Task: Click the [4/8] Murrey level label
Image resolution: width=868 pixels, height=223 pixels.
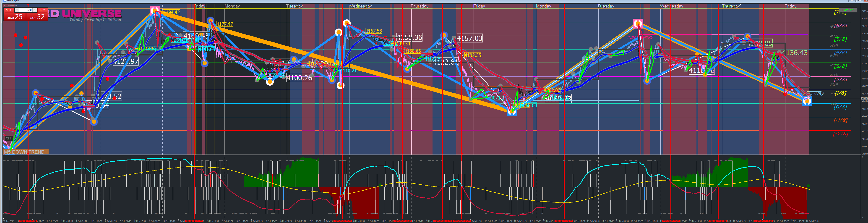Action: click(x=840, y=53)
